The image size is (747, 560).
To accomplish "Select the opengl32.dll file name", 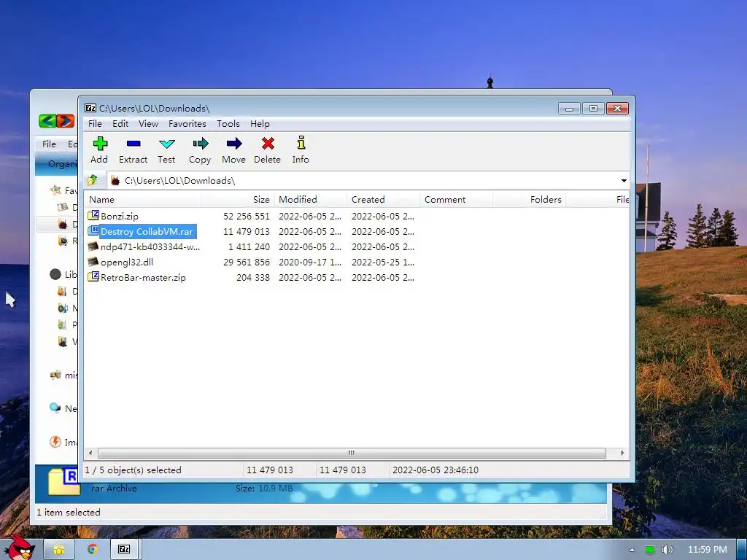I will (127, 262).
